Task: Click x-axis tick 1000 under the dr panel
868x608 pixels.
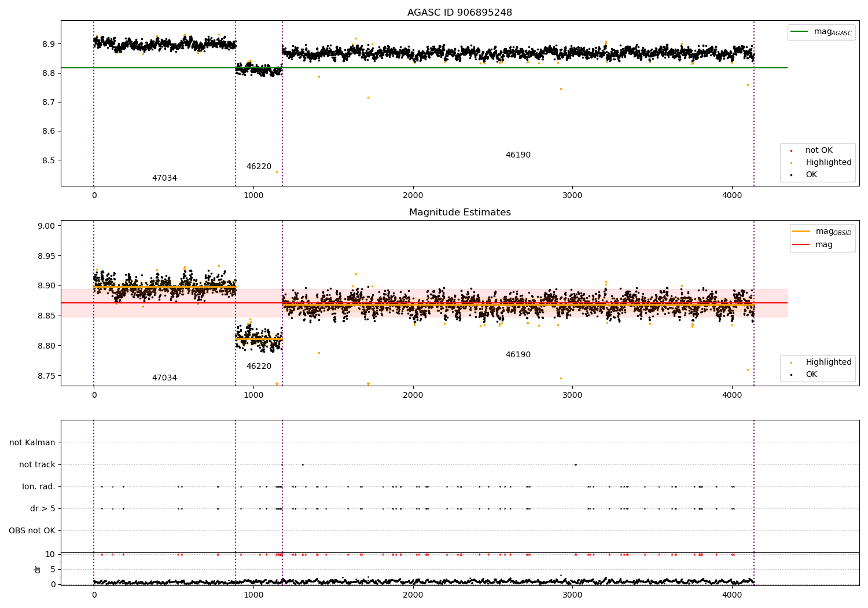Action: pyautogui.click(x=253, y=595)
